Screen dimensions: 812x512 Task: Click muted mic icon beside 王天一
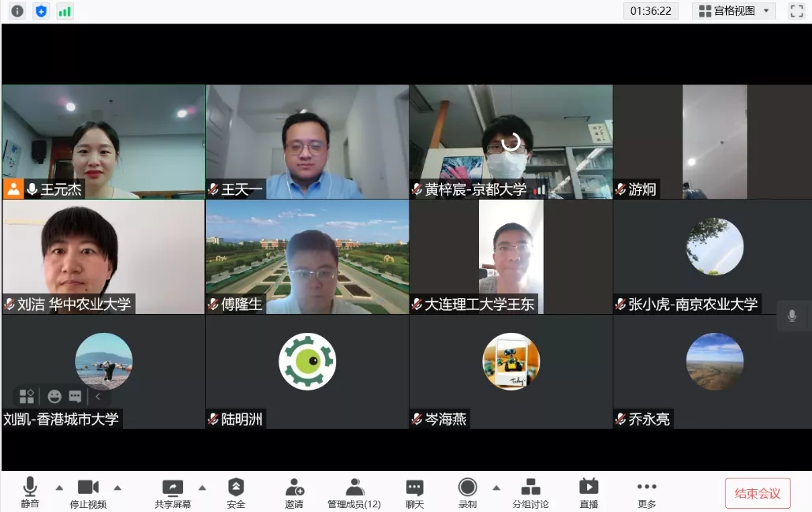[213, 189]
